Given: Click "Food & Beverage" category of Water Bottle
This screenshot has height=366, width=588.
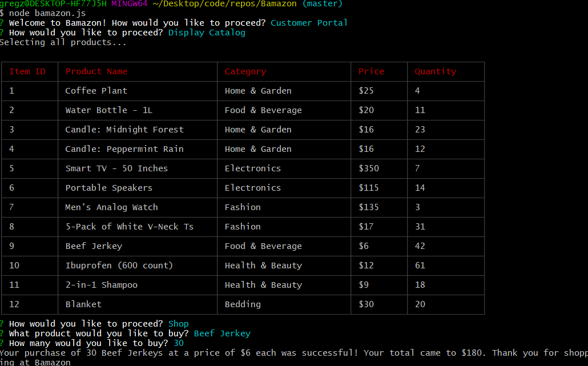Looking at the screenshot, I should pos(263,110).
